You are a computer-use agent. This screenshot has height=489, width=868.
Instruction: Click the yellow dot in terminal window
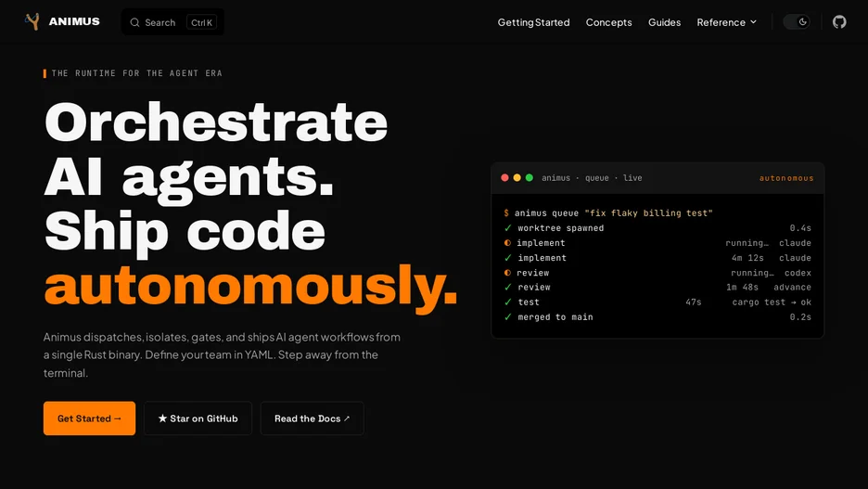(x=517, y=178)
